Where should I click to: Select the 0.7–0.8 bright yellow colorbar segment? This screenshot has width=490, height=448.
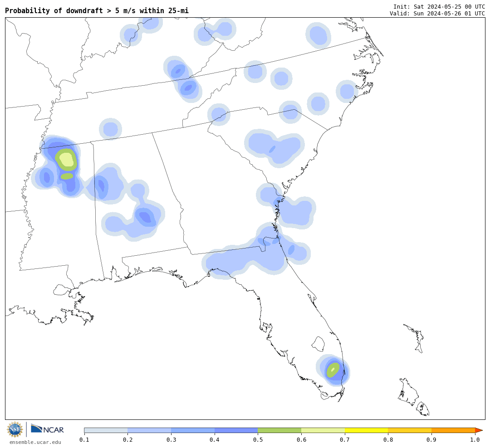tap(366, 430)
